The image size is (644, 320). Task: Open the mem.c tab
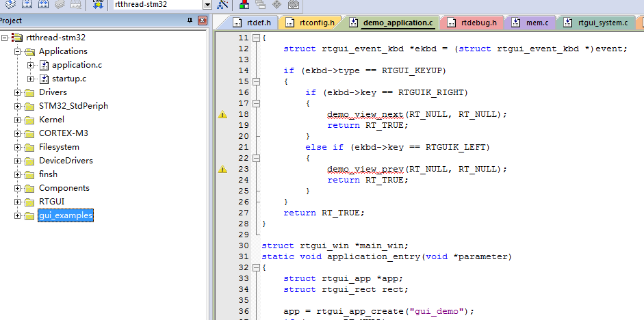tap(530, 23)
